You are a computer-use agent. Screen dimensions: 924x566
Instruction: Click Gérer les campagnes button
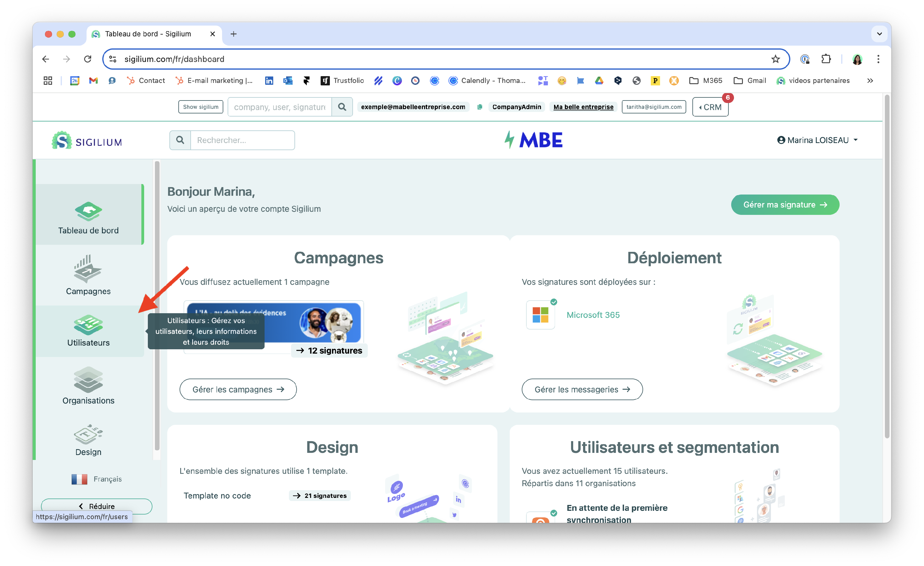pyautogui.click(x=238, y=390)
